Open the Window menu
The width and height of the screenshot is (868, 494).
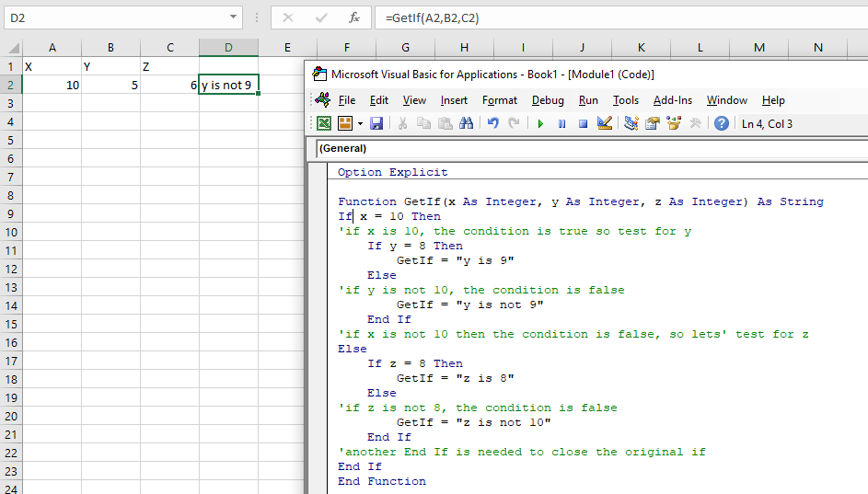pos(727,100)
